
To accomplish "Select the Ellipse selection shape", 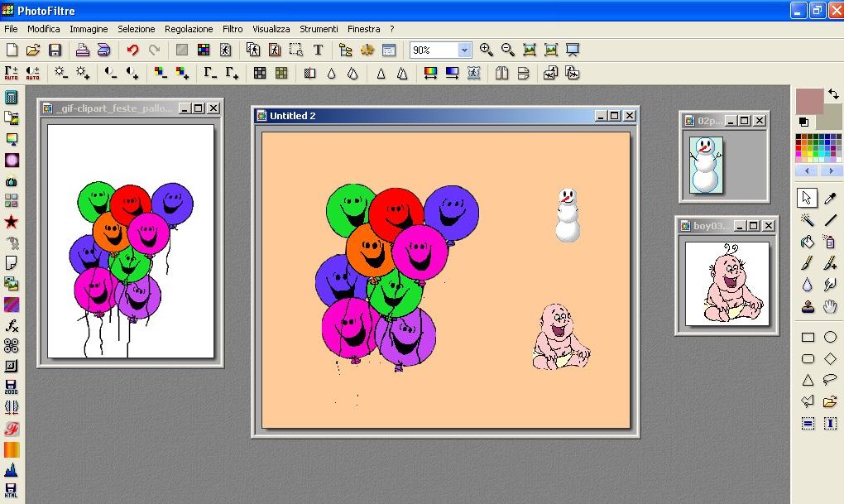I will (x=830, y=337).
